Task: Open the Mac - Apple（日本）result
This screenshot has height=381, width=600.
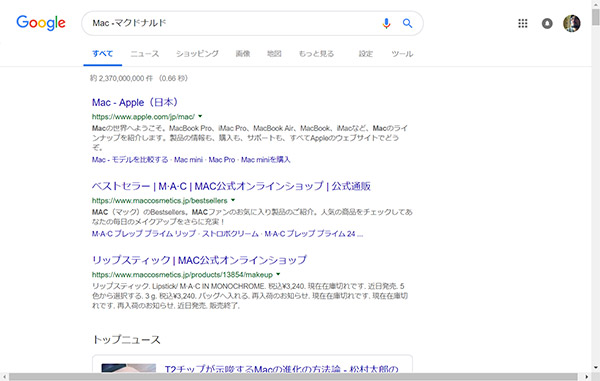Action: pyautogui.click(x=135, y=103)
